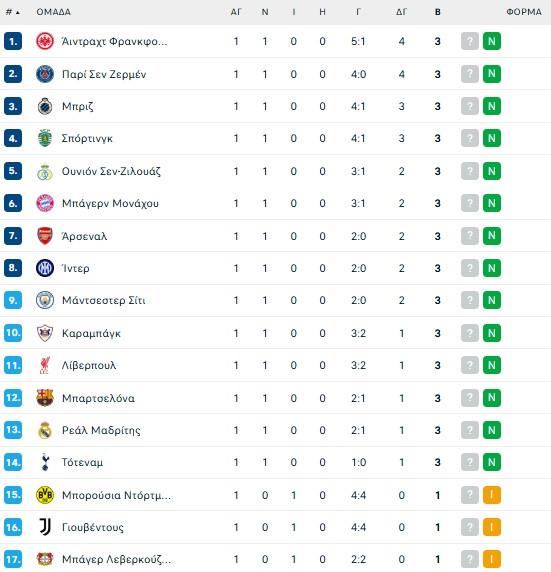Sort table by the # rank column

click(x=12, y=12)
